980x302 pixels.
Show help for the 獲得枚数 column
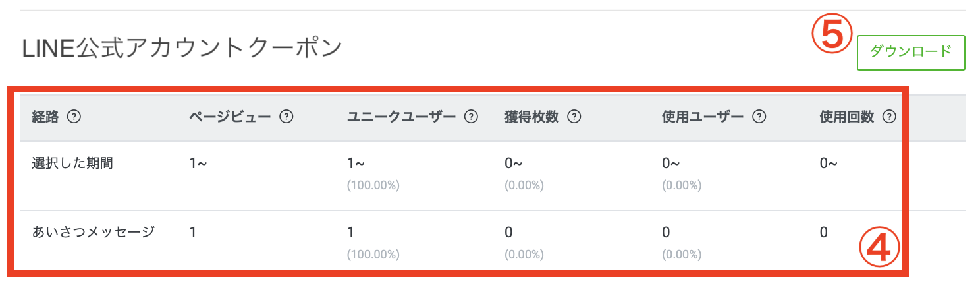coord(574,117)
